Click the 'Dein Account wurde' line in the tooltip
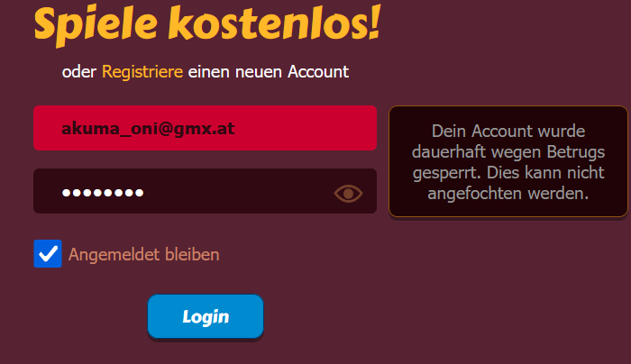The height and width of the screenshot is (364, 631). point(508,132)
